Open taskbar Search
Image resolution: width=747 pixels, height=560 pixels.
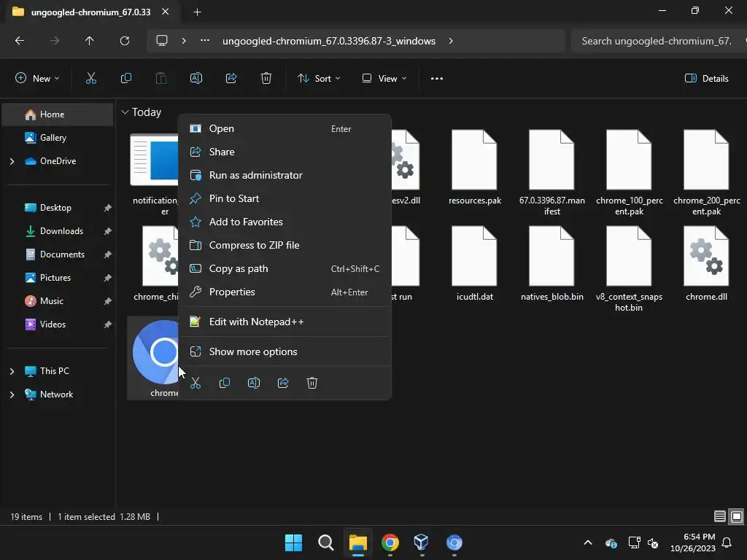326,542
